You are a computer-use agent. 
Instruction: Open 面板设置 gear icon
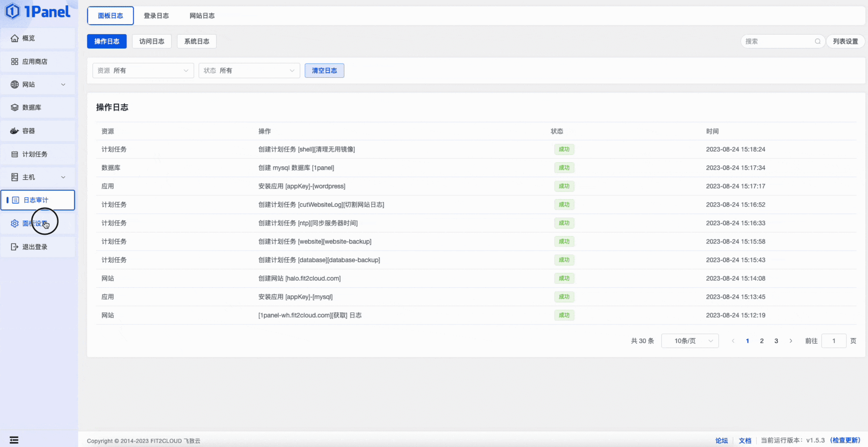point(15,223)
